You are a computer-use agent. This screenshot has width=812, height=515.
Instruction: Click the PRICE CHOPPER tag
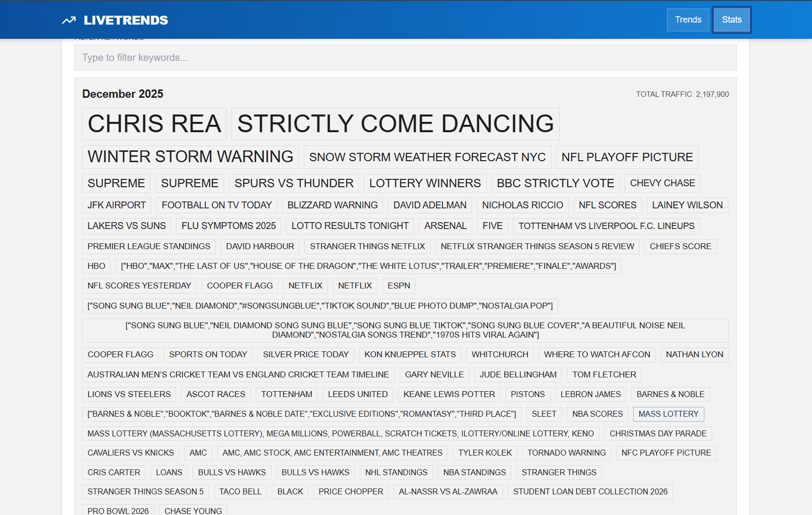pyautogui.click(x=351, y=492)
